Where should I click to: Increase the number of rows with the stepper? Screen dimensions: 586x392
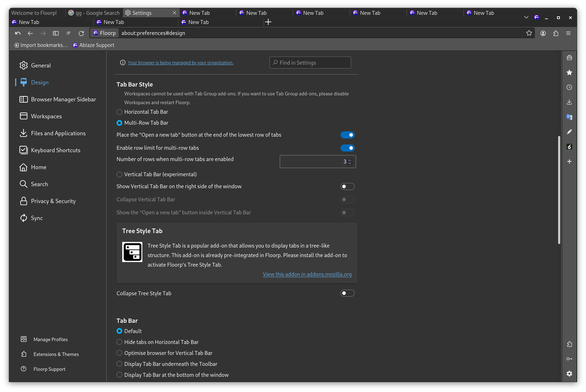pyautogui.click(x=350, y=160)
